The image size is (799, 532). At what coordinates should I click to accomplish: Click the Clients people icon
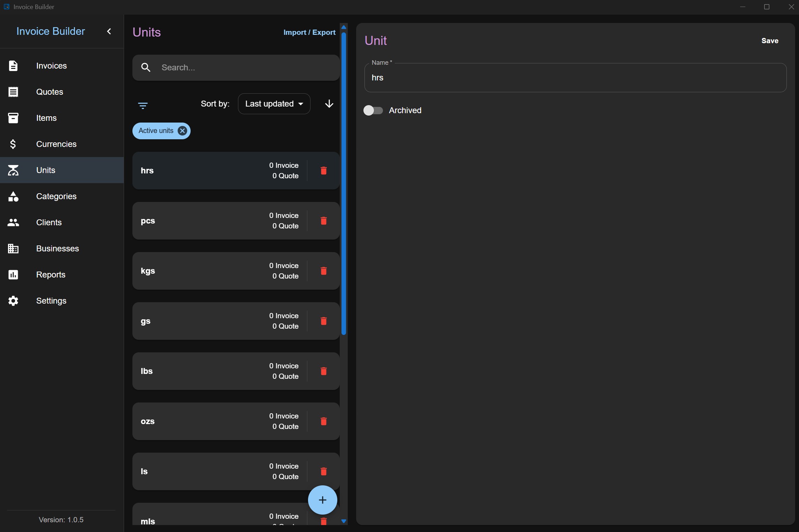(13, 222)
